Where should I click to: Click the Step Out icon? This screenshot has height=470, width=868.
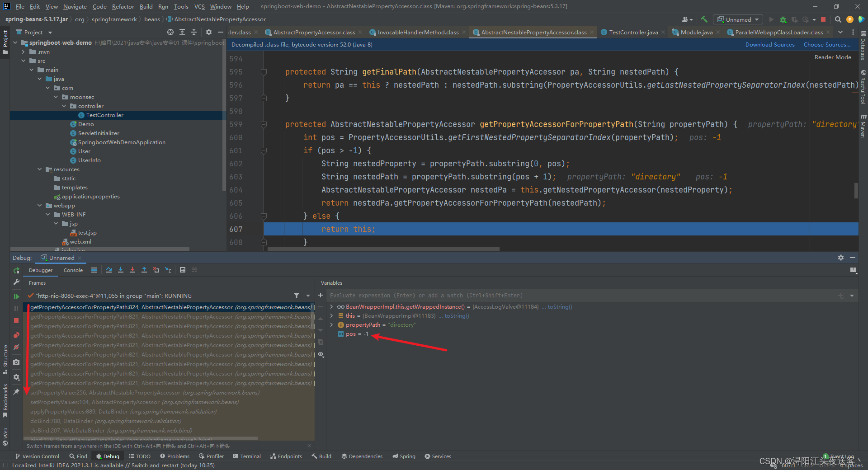(x=144, y=270)
